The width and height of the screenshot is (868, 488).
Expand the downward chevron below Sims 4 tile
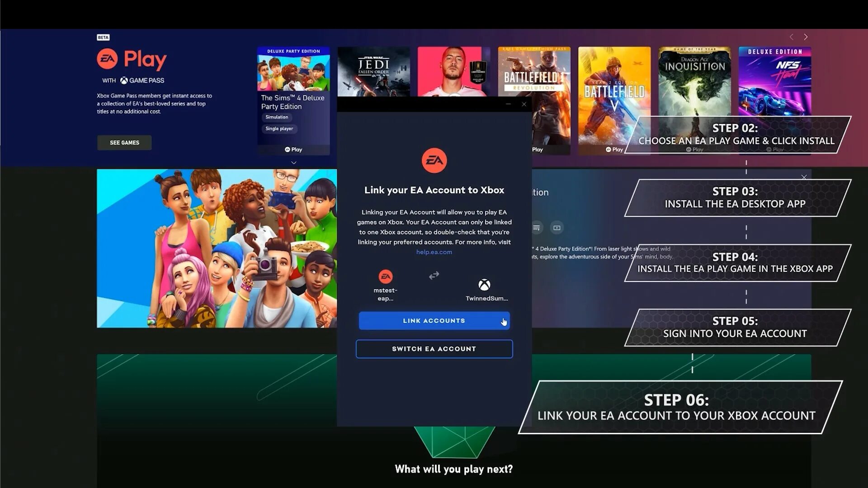tap(293, 163)
